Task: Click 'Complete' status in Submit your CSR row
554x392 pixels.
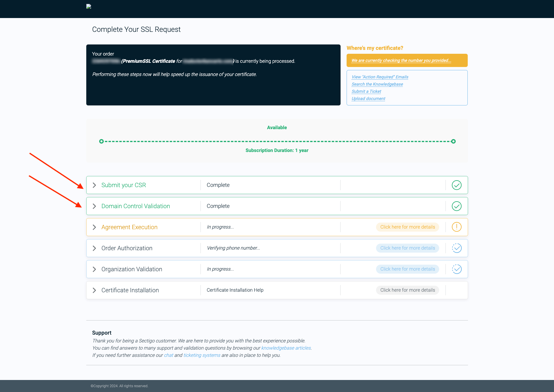Action: click(218, 185)
